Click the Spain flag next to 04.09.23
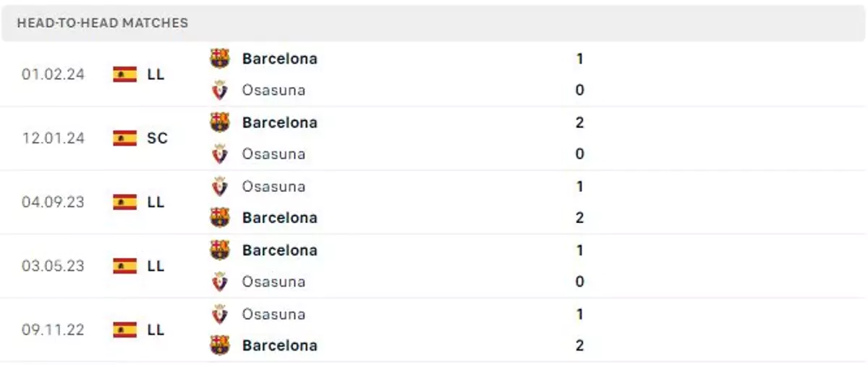 125,202
